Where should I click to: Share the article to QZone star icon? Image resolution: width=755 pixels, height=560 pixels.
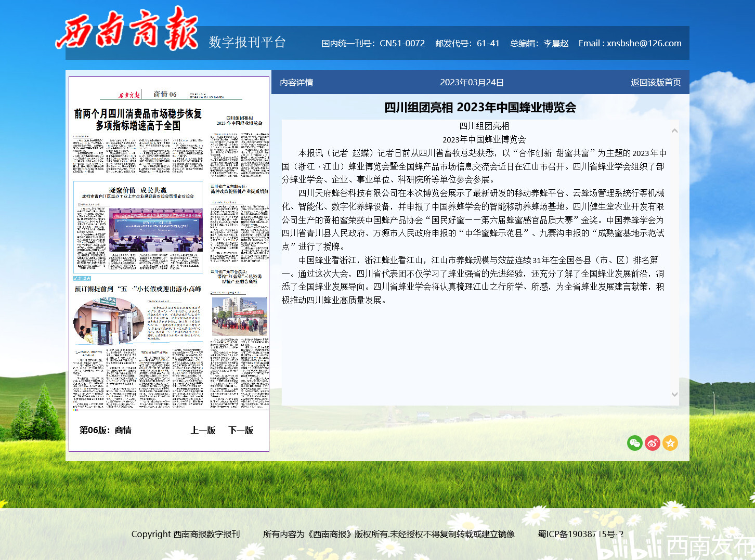671,443
